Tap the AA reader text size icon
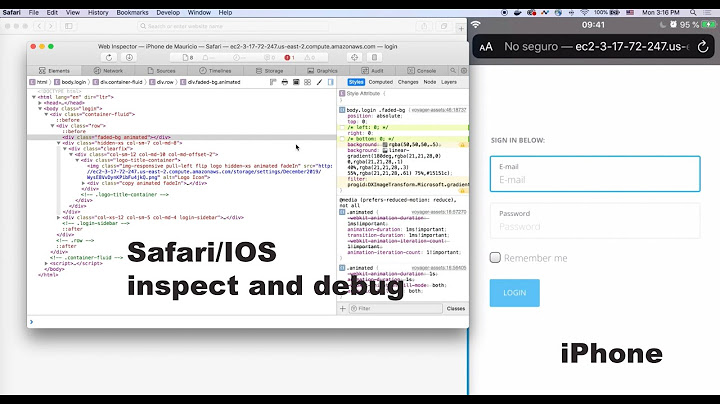 pos(486,47)
